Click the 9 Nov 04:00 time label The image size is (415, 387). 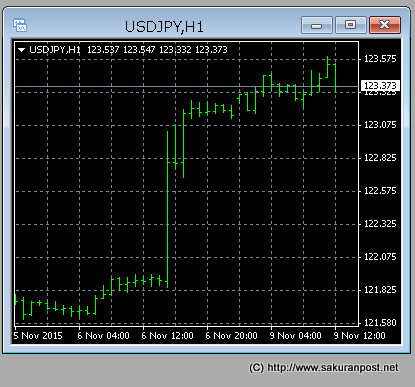295,336
